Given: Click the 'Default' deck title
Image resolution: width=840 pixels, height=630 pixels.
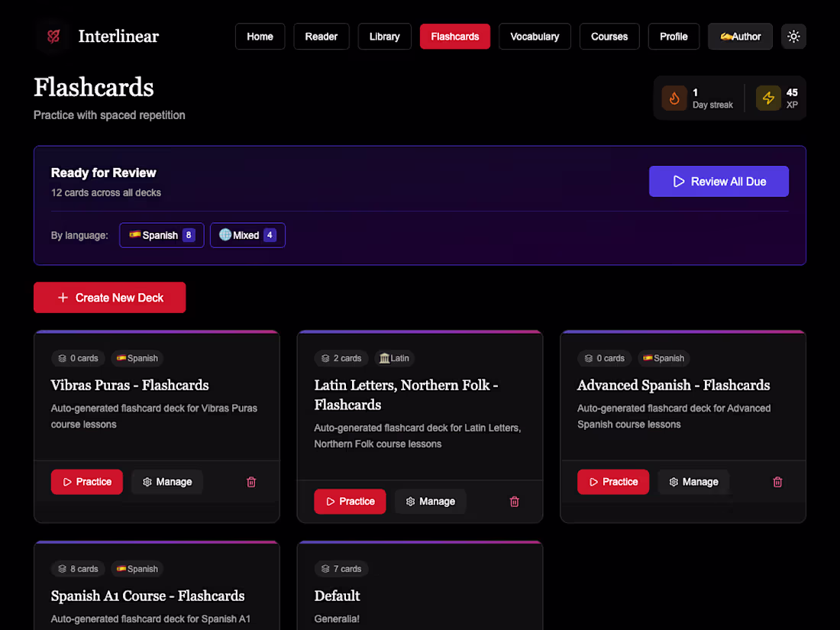Looking at the screenshot, I should (337, 596).
